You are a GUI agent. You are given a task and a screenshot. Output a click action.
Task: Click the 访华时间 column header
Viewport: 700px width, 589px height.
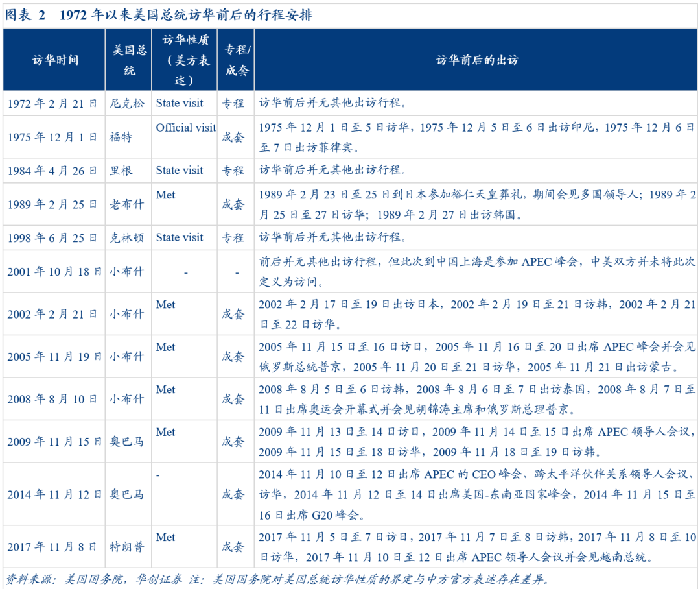[54, 59]
